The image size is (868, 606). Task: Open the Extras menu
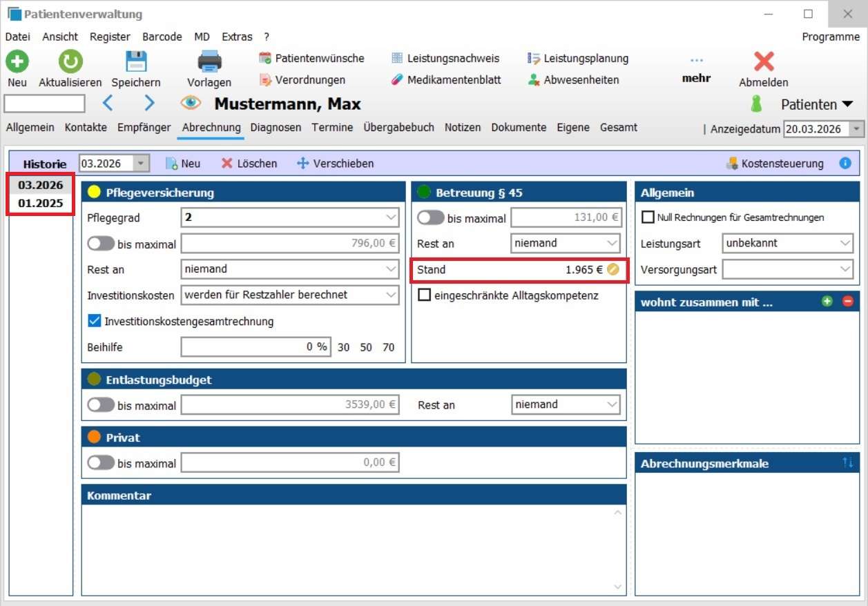tap(237, 37)
